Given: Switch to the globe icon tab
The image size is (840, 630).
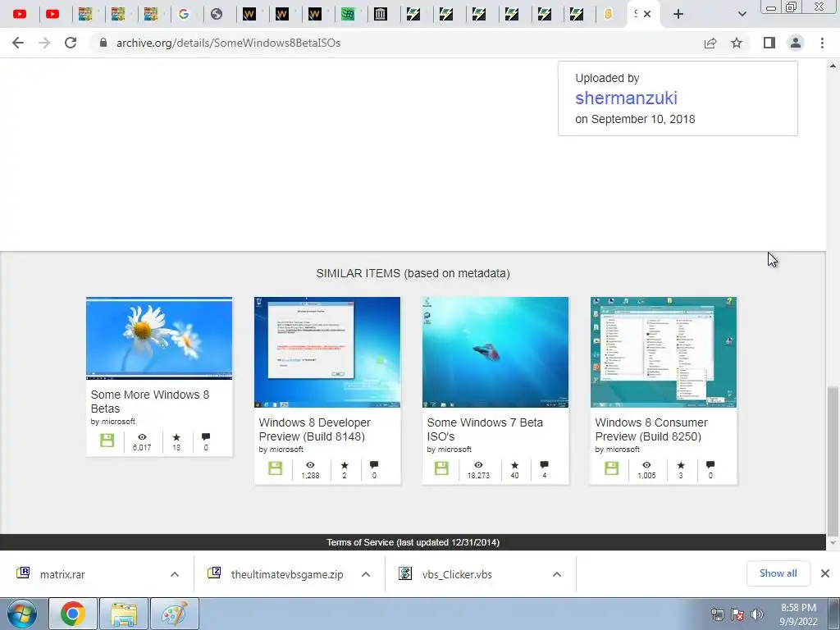Looking at the screenshot, I should 217,14.
